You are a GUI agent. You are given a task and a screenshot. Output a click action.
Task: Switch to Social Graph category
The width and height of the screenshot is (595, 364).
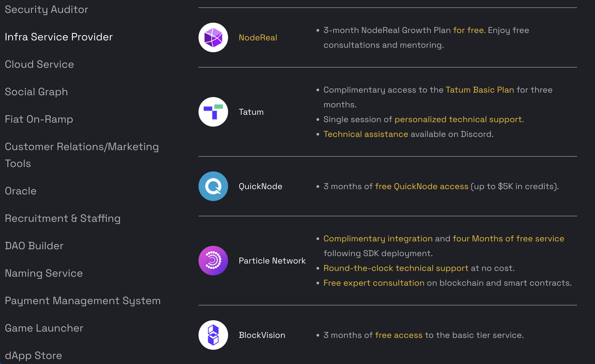pyautogui.click(x=36, y=92)
